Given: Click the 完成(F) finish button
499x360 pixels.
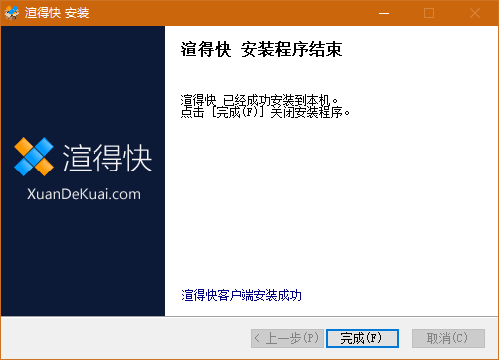Looking at the screenshot, I should (x=362, y=338).
